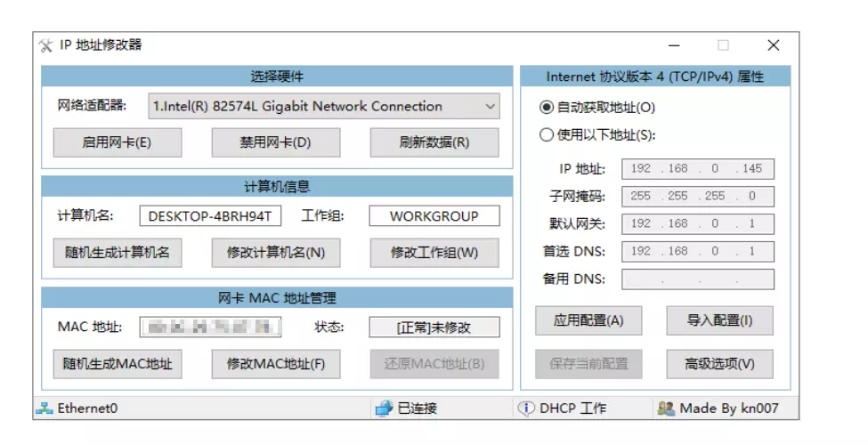Click 启用网卡(E) button
This screenshot has width=868, height=445.
118,142
